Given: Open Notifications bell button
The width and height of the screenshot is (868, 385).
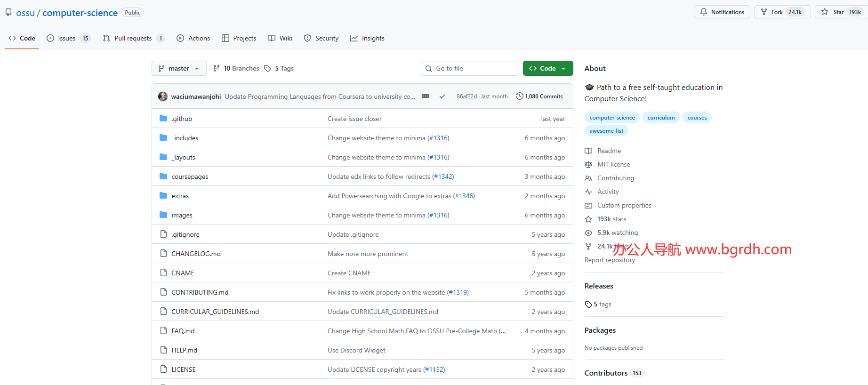Looking at the screenshot, I should (x=722, y=12).
